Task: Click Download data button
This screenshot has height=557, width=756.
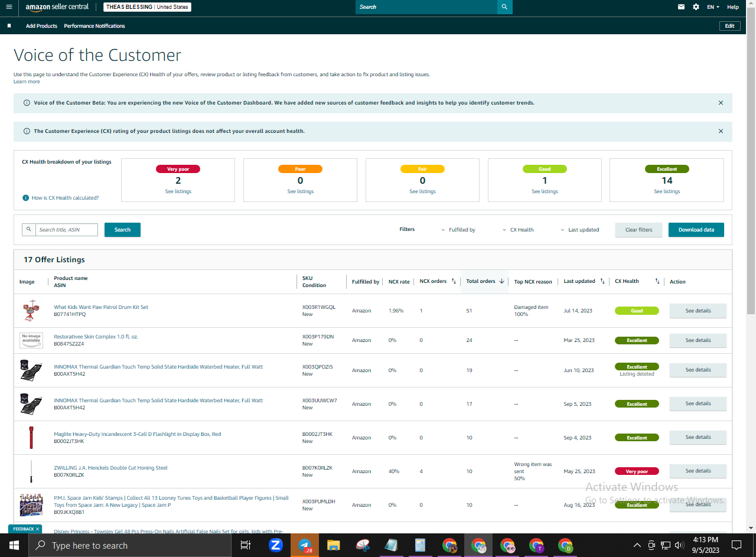Action: tap(696, 230)
